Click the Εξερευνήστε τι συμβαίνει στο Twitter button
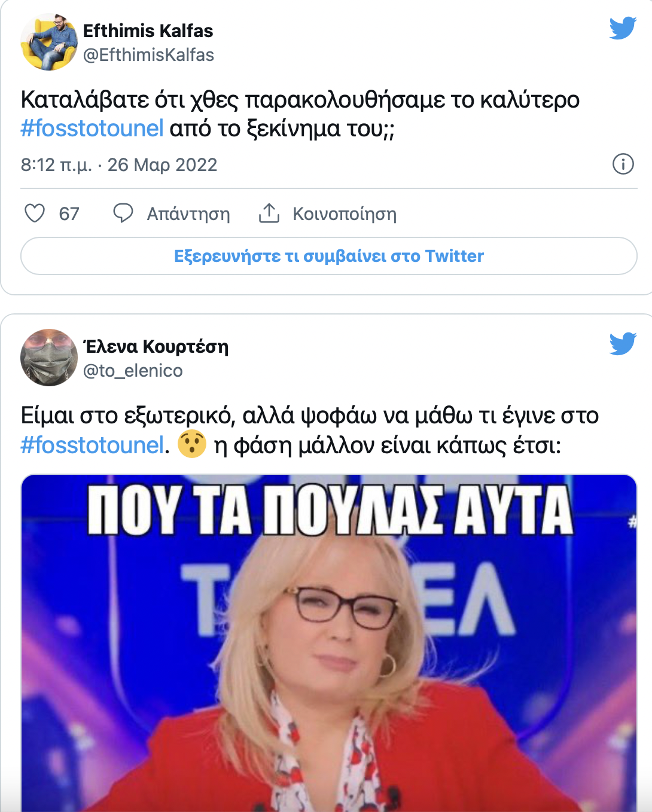 (x=329, y=256)
